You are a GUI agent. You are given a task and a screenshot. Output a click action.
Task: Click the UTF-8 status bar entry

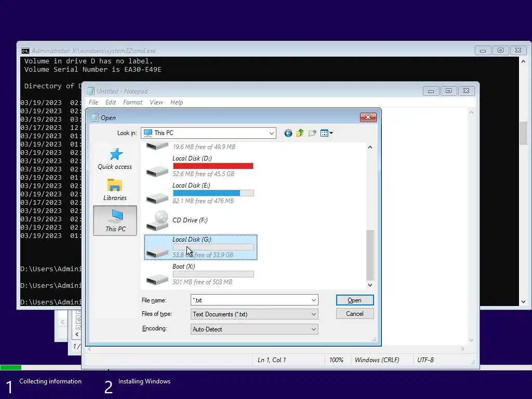click(425, 360)
